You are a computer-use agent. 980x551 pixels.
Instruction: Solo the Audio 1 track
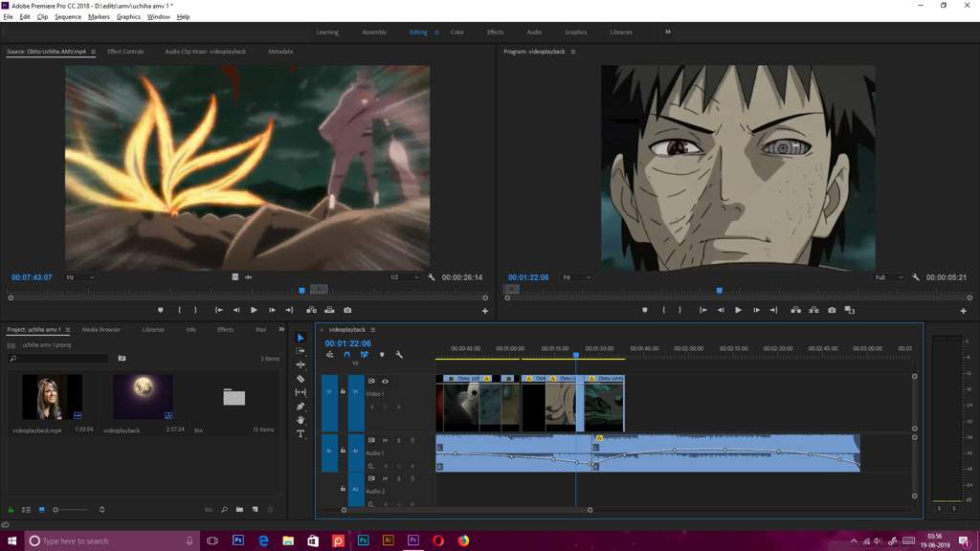coord(399,440)
